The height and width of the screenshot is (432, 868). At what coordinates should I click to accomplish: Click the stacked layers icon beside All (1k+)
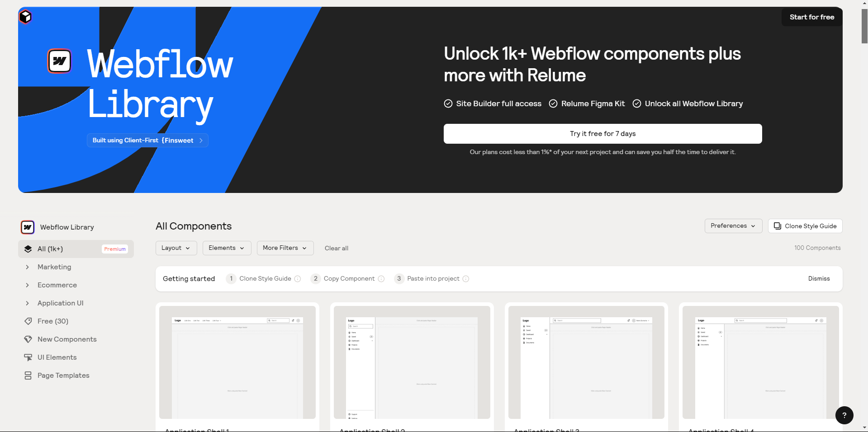point(28,249)
